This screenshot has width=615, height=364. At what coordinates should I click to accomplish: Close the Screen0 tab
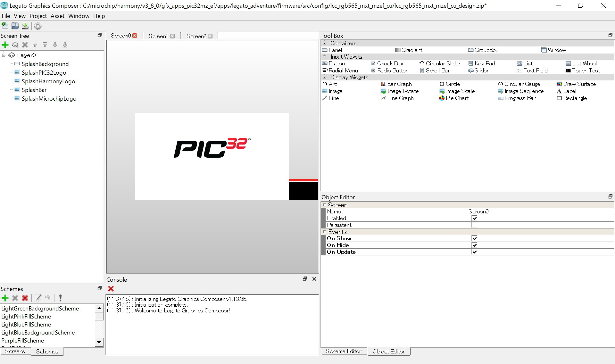click(x=135, y=36)
